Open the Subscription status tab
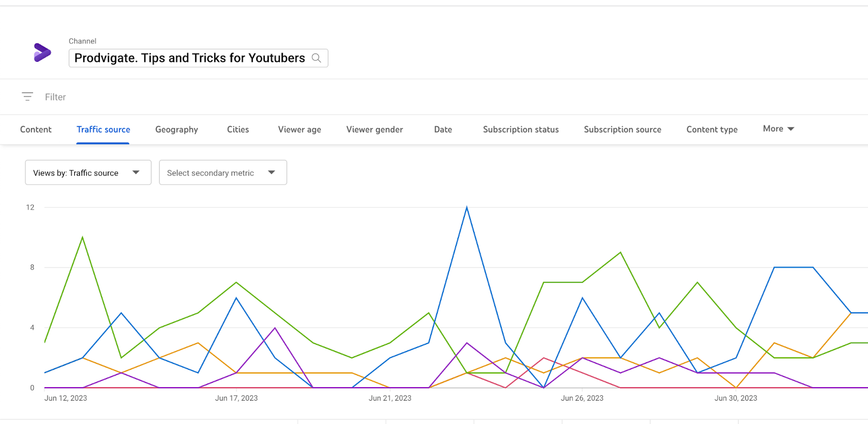Viewport: 868px width, 424px height. click(x=521, y=130)
